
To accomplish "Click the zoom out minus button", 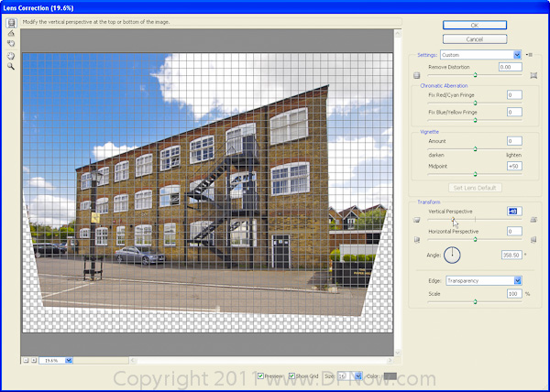I will pos(25,360).
